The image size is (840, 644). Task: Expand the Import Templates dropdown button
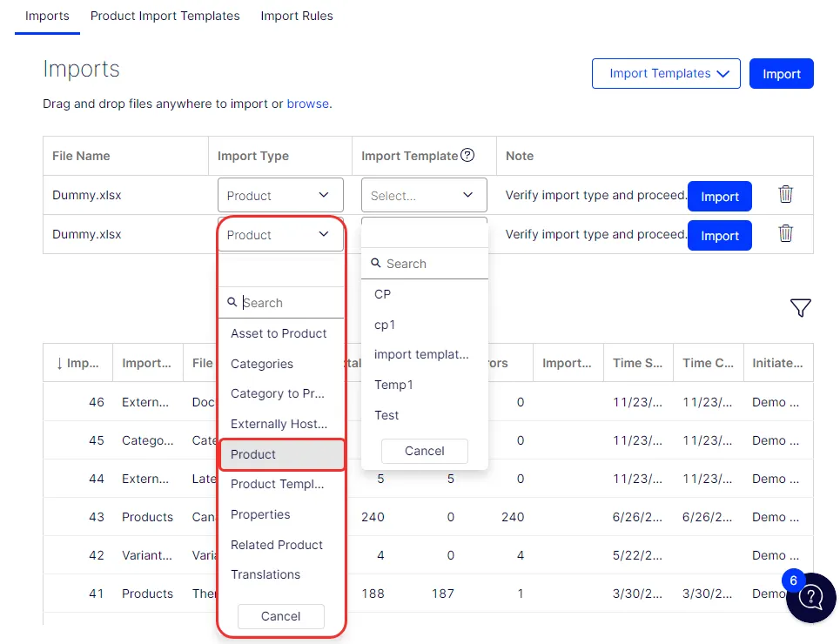pos(666,73)
